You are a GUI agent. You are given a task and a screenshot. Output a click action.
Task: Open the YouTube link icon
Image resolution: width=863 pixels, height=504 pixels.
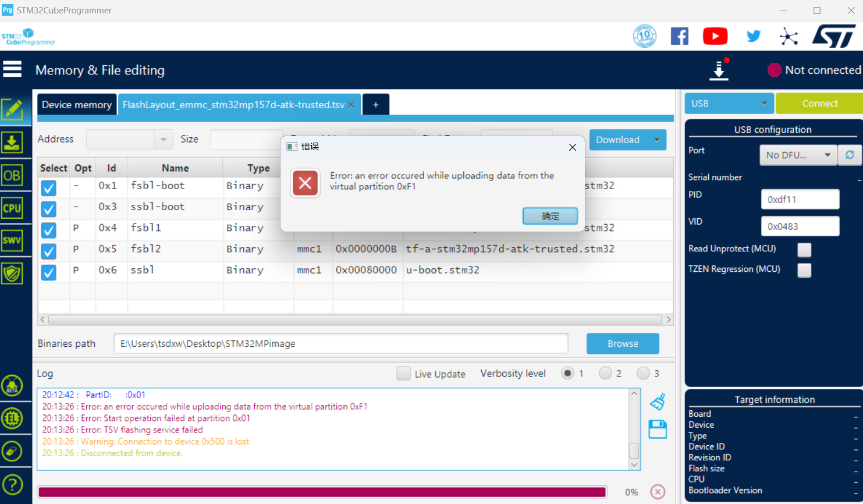(x=715, y=36)
